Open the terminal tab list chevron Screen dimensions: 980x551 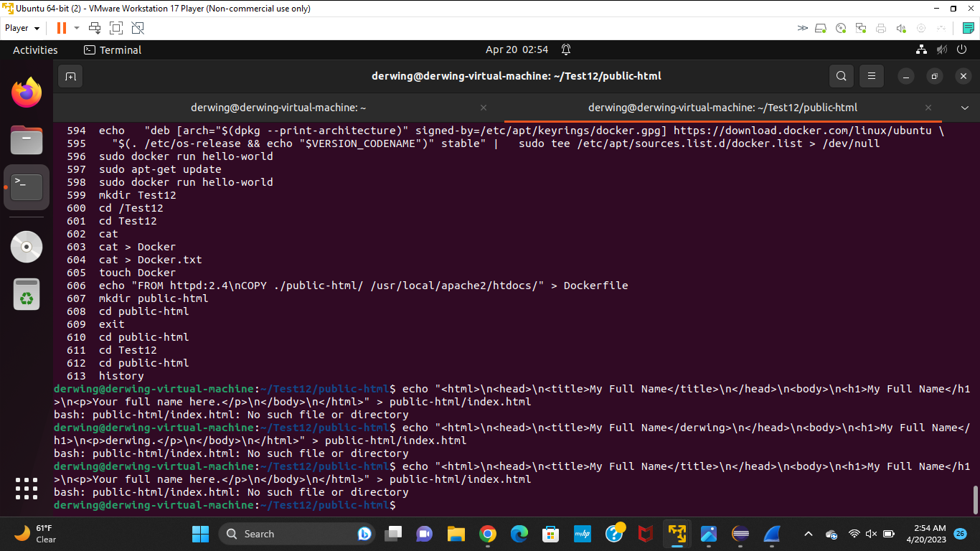tap(965, 107)
